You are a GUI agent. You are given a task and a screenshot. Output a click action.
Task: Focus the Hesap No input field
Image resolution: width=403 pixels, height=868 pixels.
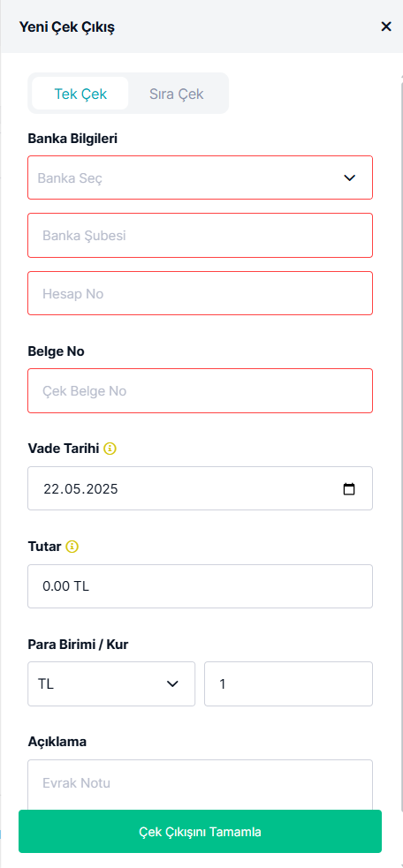pos(200,293)
